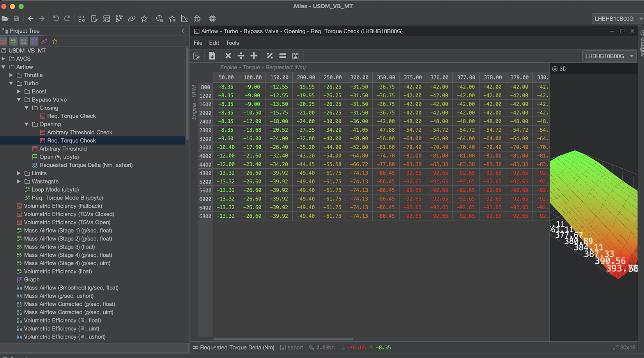Viewport: 644px width, 358px height.
Task: Open the Tools menu
Action: coord(232,43)
